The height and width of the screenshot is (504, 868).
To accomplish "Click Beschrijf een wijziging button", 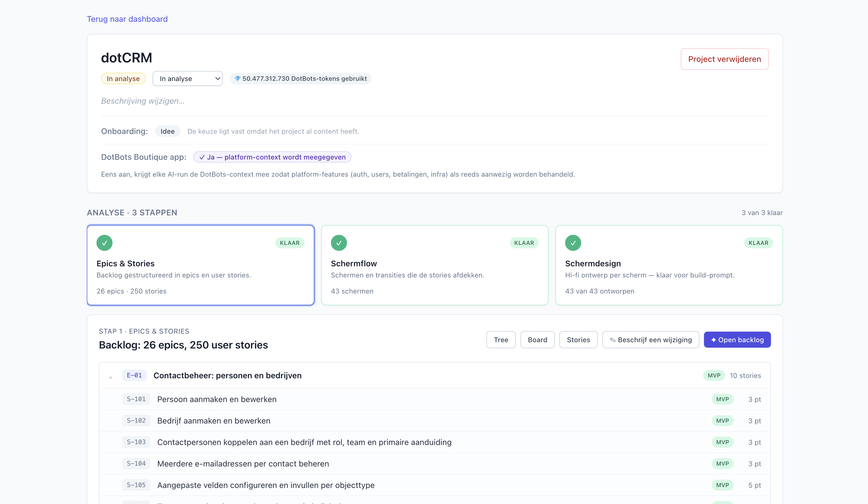I will 651,340.
